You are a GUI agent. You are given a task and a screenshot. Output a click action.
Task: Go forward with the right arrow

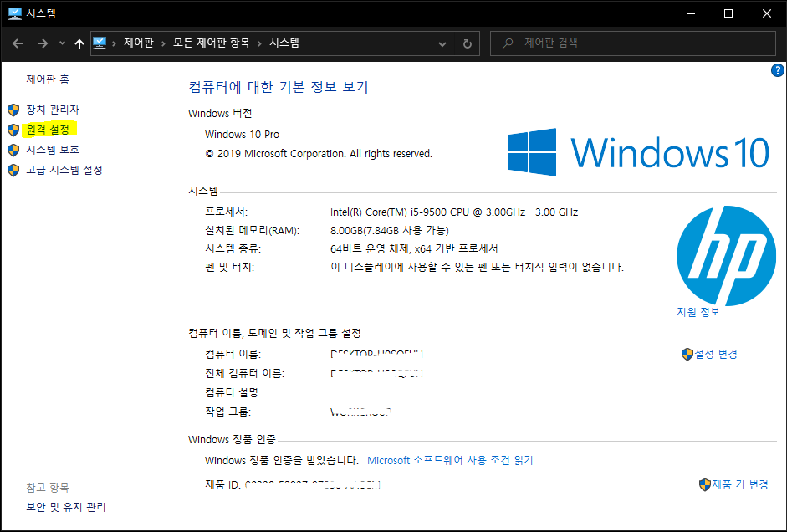(x=42, y=43)
